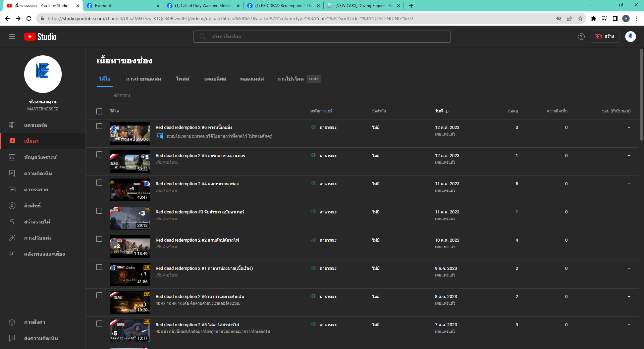Open visibility dropdown for video #6 เผาบ้านกลางสายฝน
The image size is (644, 349).
[324, 297]
